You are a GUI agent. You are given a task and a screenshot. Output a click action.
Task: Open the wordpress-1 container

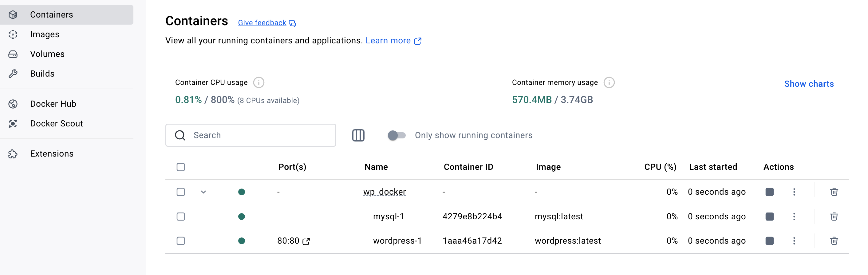(x=397, y=241)
